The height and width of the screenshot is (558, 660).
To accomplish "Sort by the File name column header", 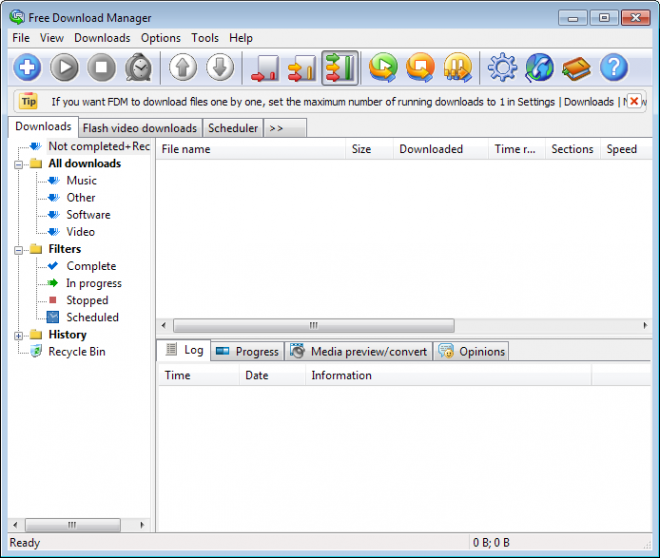I will click(250, 149).
